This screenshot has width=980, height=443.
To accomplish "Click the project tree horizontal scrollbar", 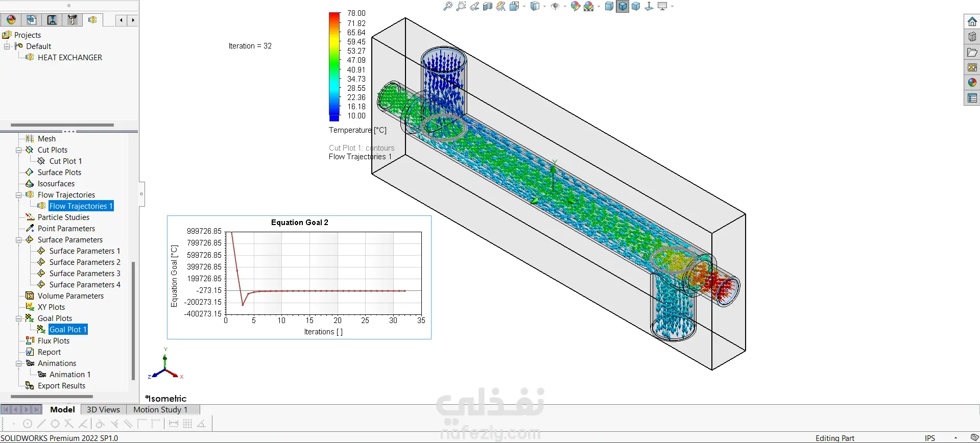I will pyautogui.click(x=62, y=125).
